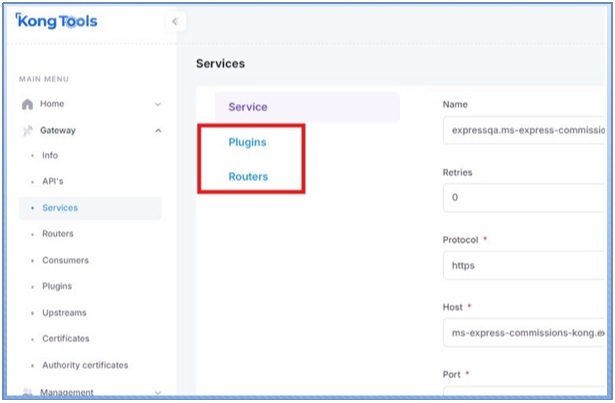This screenshot has width=615, height=403.
Task: Open Consumers in the sidebar
Action: pyautogui.click(x=65, y=260)
